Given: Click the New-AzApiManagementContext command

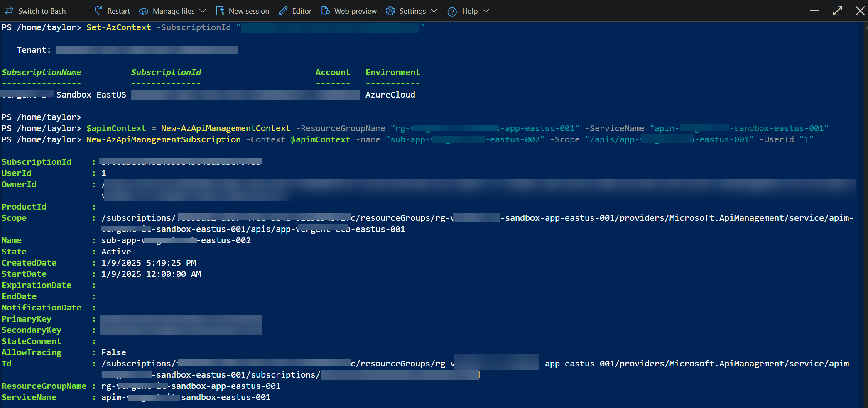Looking at the screenshot, I should 226,128.
